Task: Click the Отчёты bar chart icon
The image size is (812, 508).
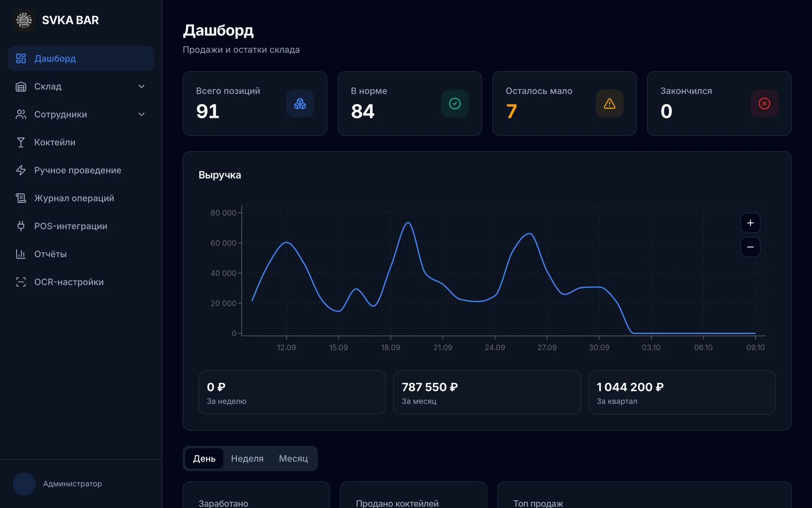Action: click(21, 254)
